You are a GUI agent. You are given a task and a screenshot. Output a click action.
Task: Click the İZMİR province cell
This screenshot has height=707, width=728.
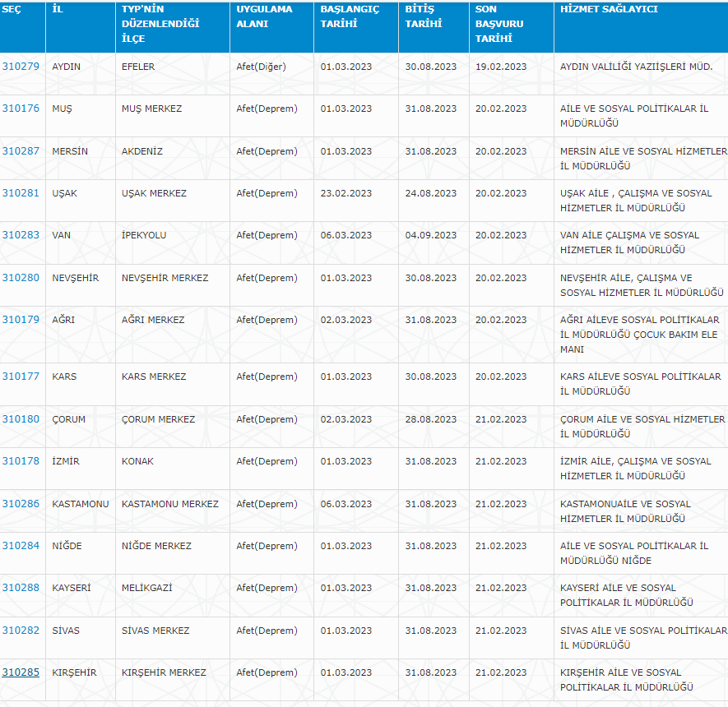click(x=81, y=469)
